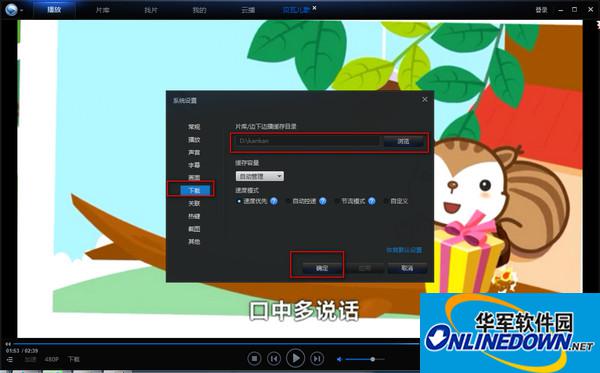Open the Kankan logo main menu
The height and width of the screenshot is (373, 600).
pos(11,9)
